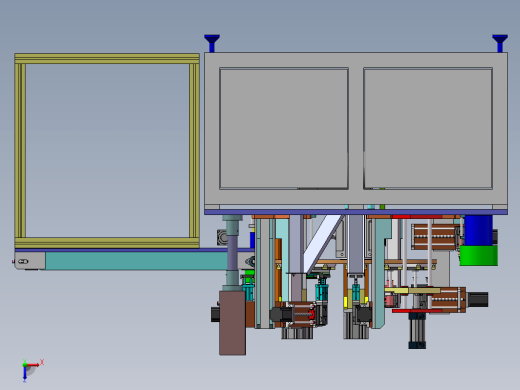Select the yellow aluminum extrusion frame

click(x=107, y=151)
